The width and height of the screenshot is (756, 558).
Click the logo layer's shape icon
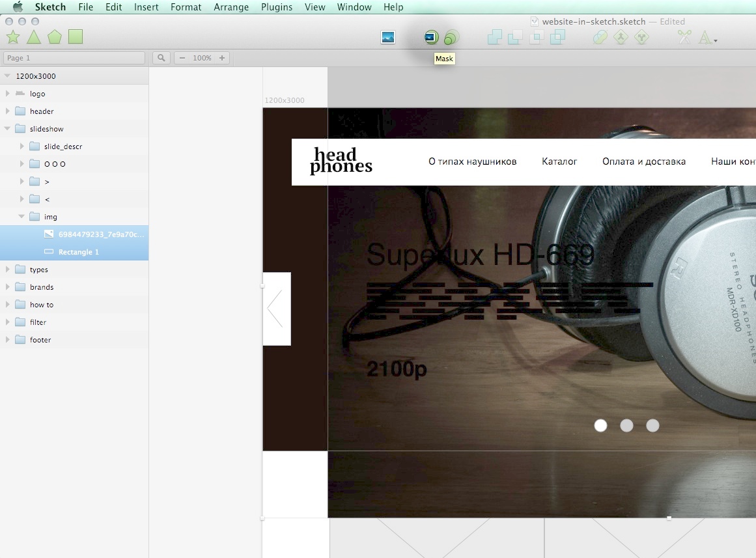tap(20, 93)
